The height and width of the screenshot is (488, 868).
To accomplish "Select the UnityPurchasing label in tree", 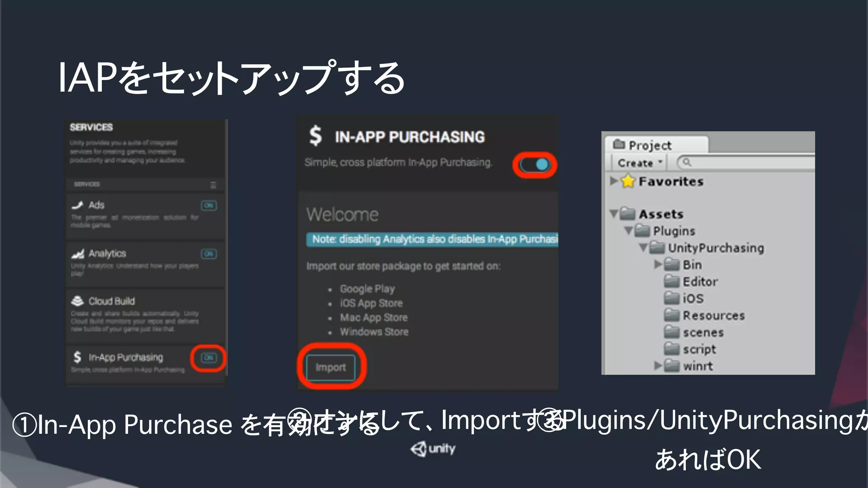I will click(x=716, y=248).
